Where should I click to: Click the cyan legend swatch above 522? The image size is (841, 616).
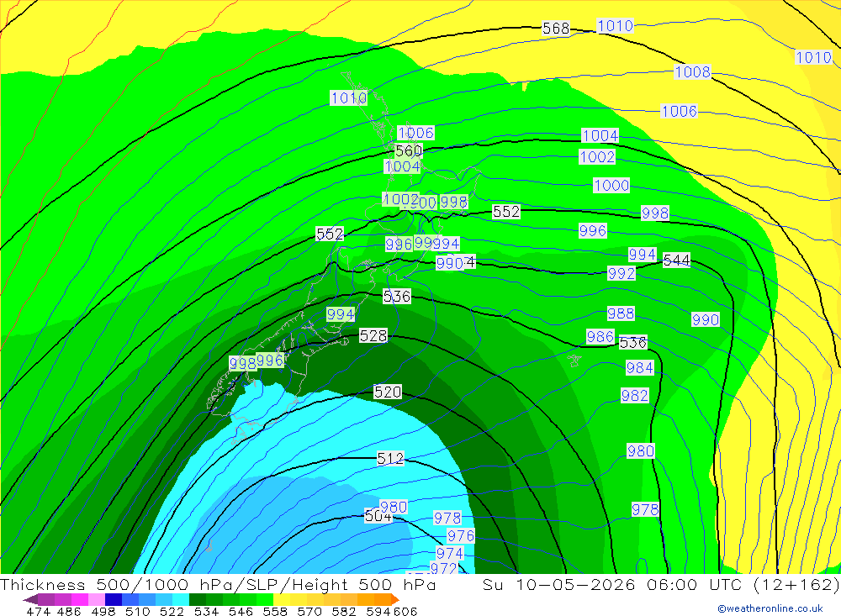[181, 599]
